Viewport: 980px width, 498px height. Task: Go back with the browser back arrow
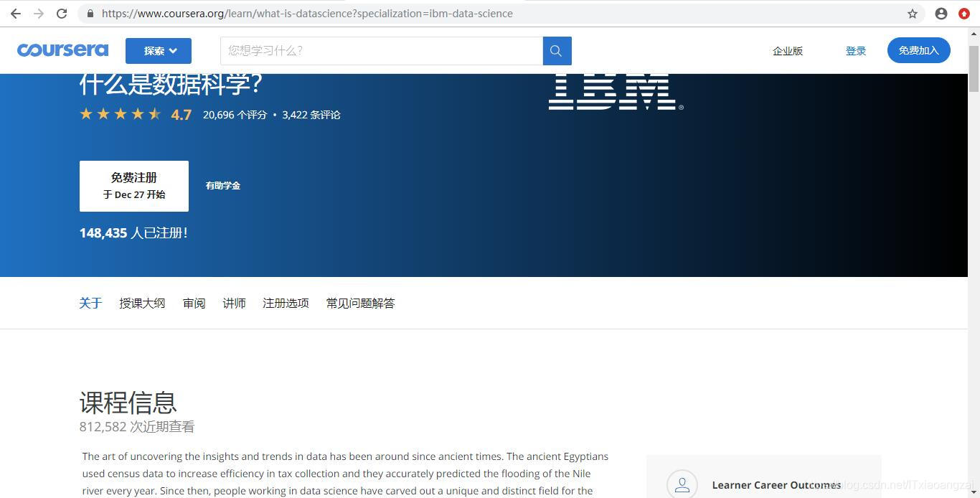pyautogui.click(x=15, y=14)
